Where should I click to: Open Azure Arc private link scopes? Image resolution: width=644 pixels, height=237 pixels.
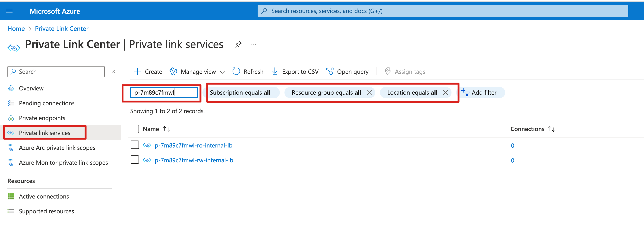point(57,148)
